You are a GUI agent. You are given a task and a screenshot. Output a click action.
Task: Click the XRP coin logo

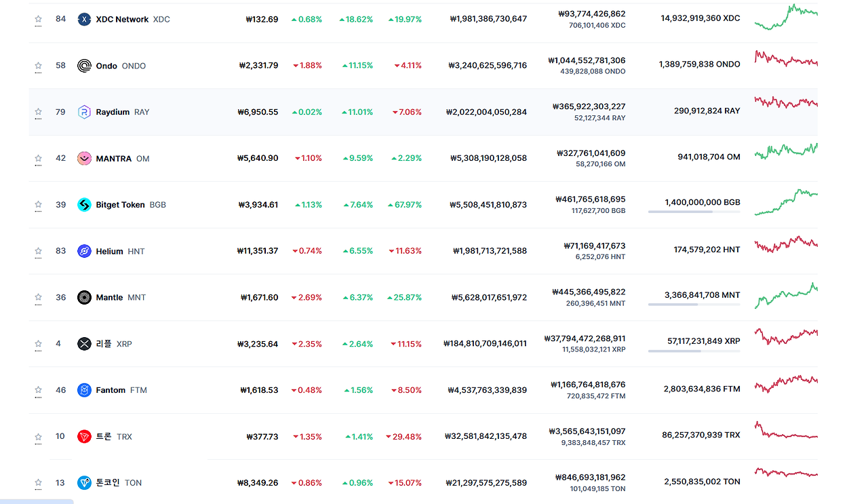(x=84, y=344)
